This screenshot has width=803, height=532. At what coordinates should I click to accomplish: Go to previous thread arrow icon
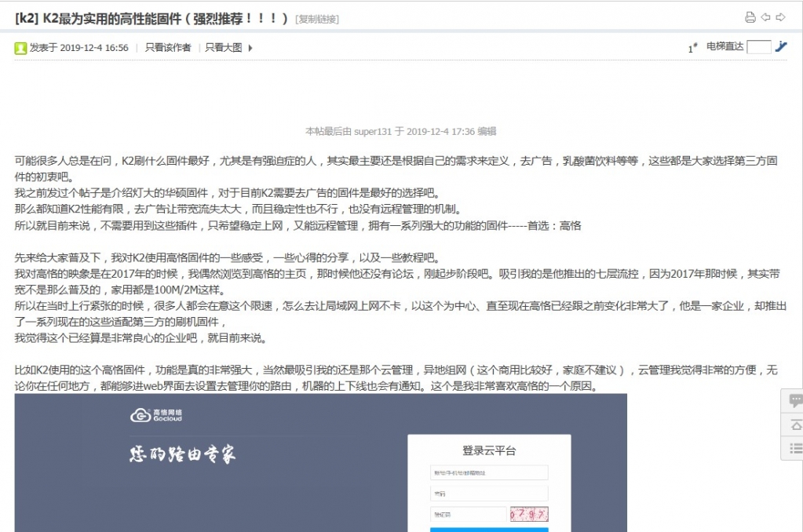[765, 17]
